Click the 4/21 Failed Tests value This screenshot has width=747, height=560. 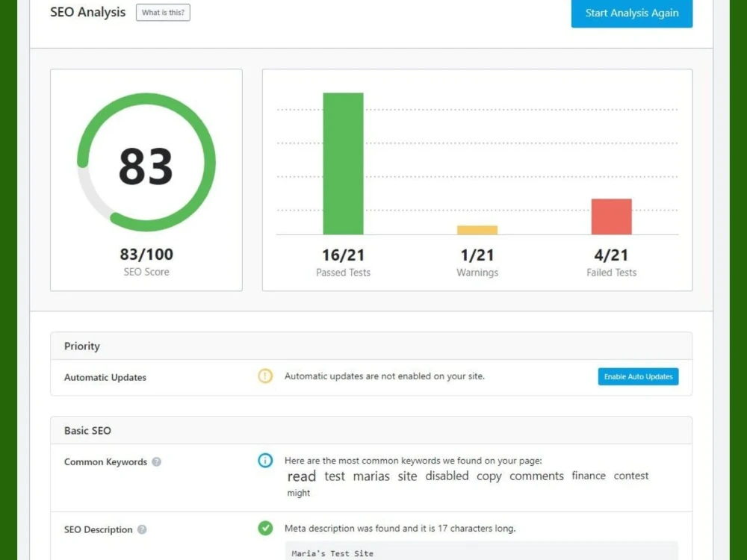coord(612,255)
